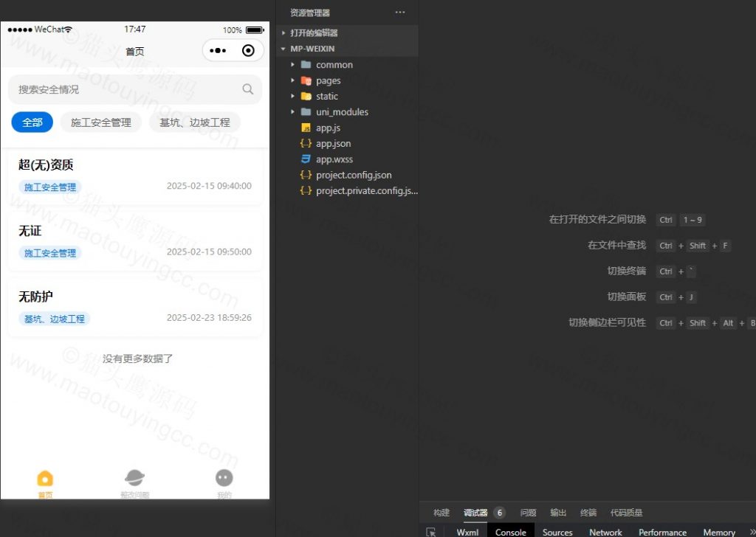Click the app.js file icon

(306, 128)
